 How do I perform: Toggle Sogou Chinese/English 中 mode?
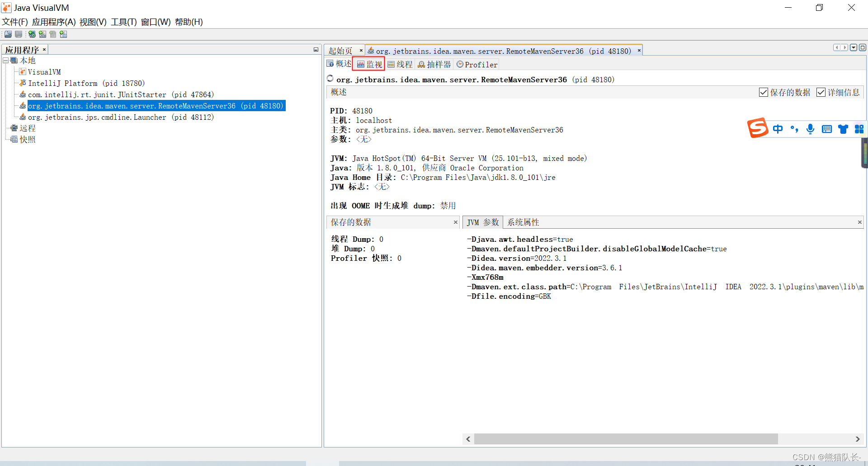click(x=778, y=129)
